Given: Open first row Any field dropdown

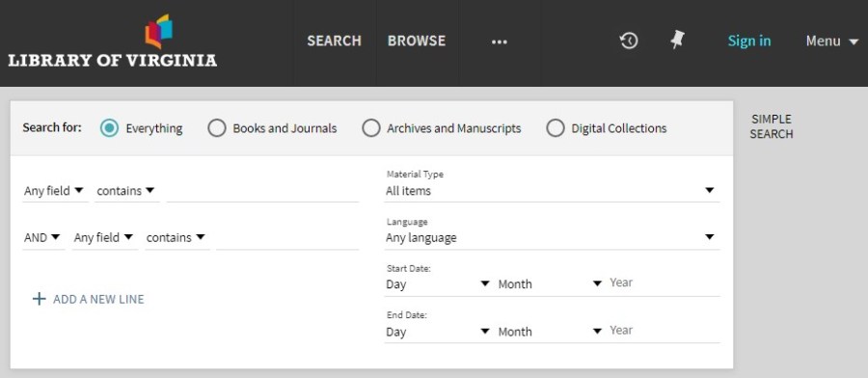Looking at the screenshot, I should pyautogui.click(x=54, y=191).
